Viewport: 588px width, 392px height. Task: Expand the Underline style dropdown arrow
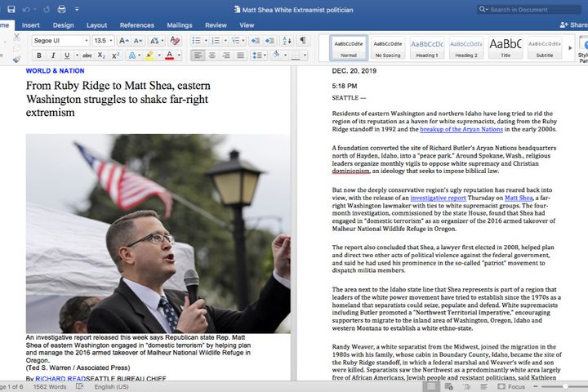click(x=77, y=56)
